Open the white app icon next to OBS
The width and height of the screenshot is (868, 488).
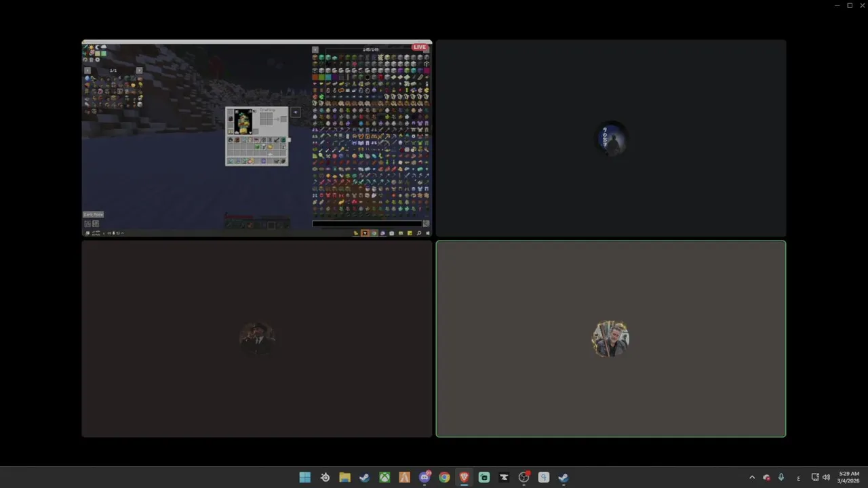click(543, 477)
